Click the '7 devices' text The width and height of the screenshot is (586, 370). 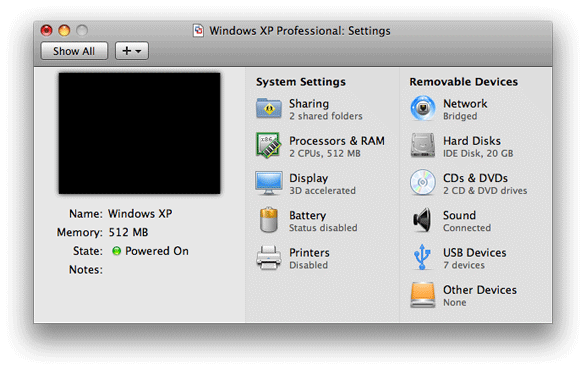point(464,265)
